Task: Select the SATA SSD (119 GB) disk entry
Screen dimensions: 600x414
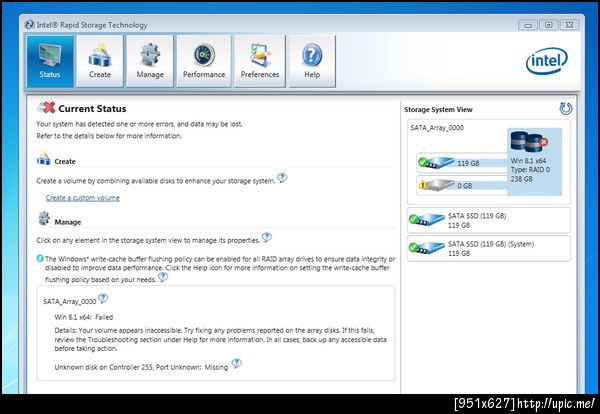Action: (x=489, y=220)
